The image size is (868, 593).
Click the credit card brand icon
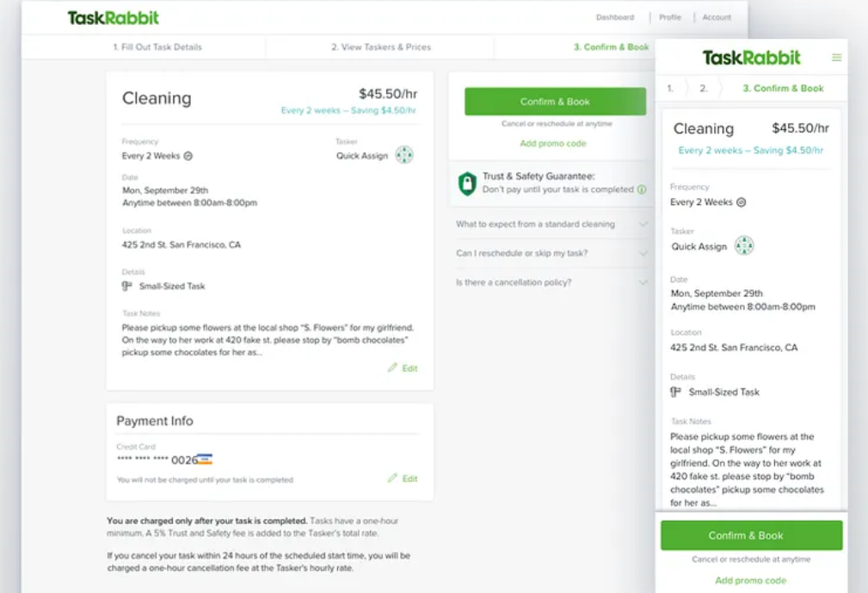pos(205,459)
